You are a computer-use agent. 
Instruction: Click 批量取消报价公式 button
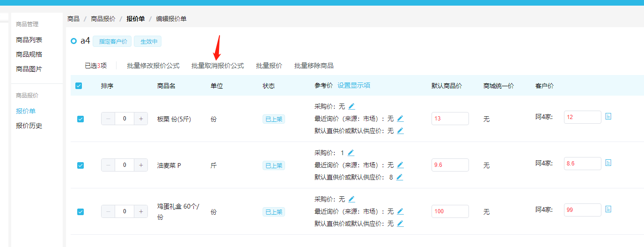(218, 66)
